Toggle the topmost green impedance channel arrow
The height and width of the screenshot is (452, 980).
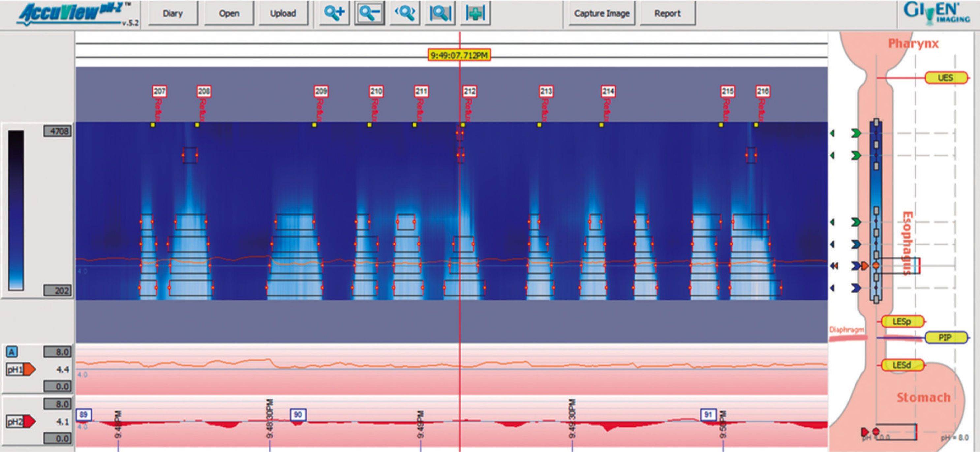[x=856, y=133]
